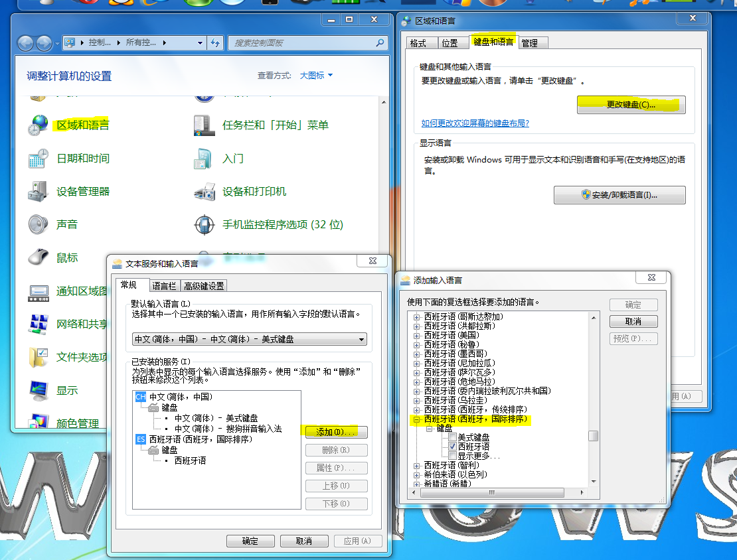
Task: Click the 更改键盘(C)... button
Action: [x=631, y=105]
